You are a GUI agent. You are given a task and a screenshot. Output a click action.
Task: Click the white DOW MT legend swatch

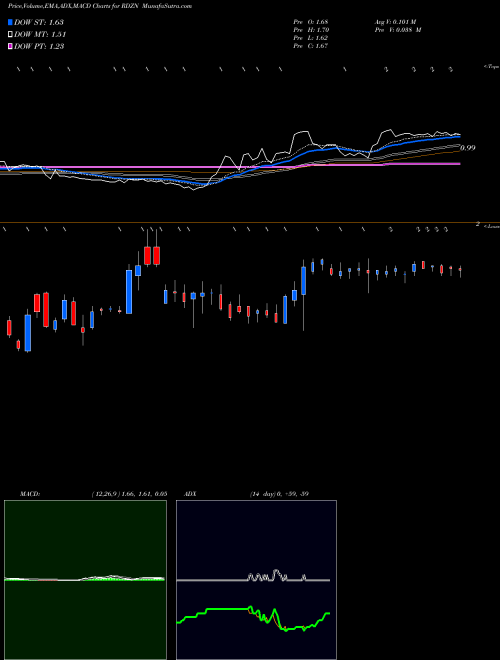coord(10,35)
